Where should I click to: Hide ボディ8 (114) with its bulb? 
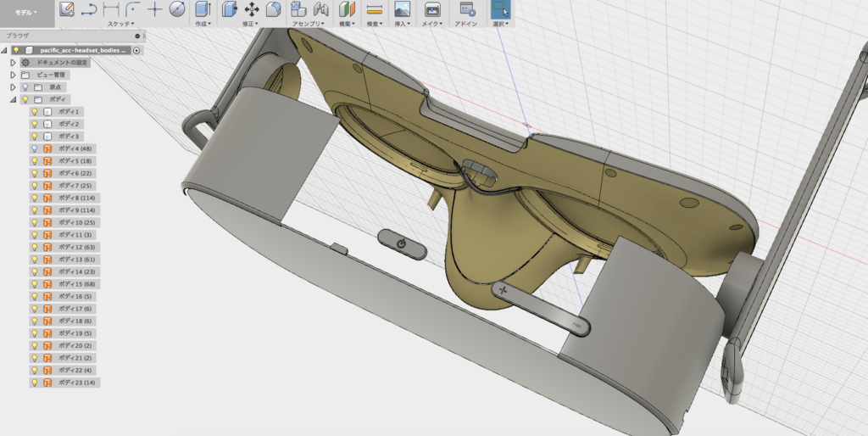pyautogui.click(x=34, y=198)
